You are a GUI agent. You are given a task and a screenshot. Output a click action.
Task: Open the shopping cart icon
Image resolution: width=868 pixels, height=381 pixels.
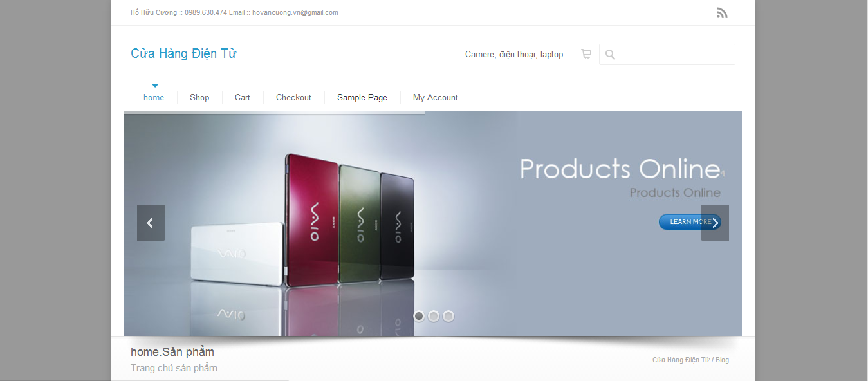pos(586,54)
